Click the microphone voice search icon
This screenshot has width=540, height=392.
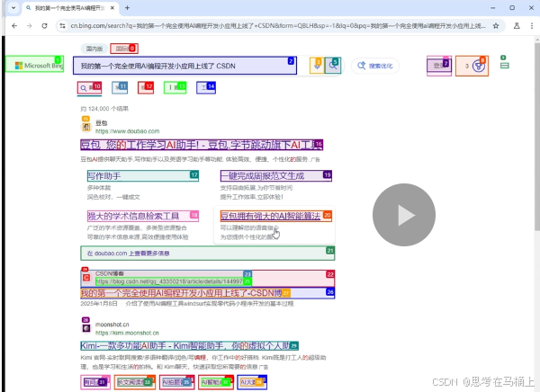pyautogui.click(x=317, y=66)
